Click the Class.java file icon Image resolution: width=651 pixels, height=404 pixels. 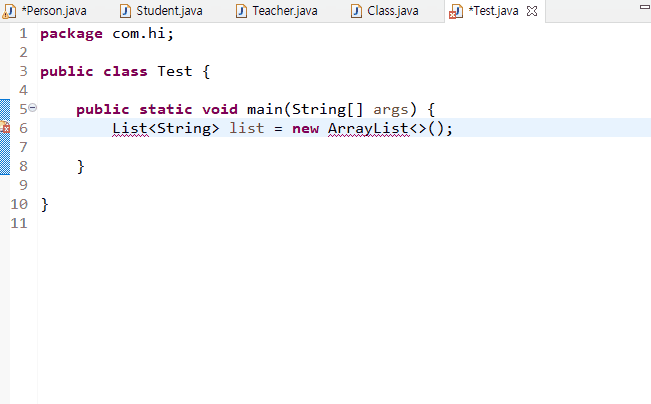click(x=356, y=11)
